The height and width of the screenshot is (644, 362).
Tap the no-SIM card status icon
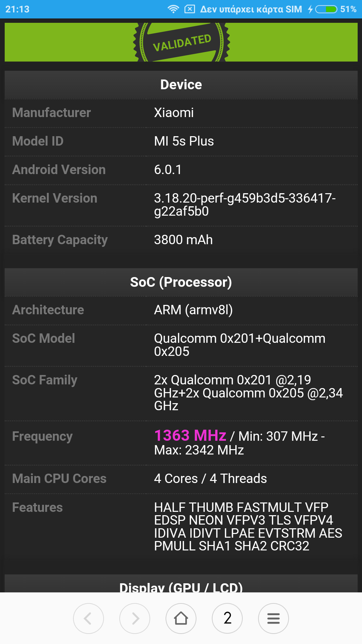(x=190, y=9)
